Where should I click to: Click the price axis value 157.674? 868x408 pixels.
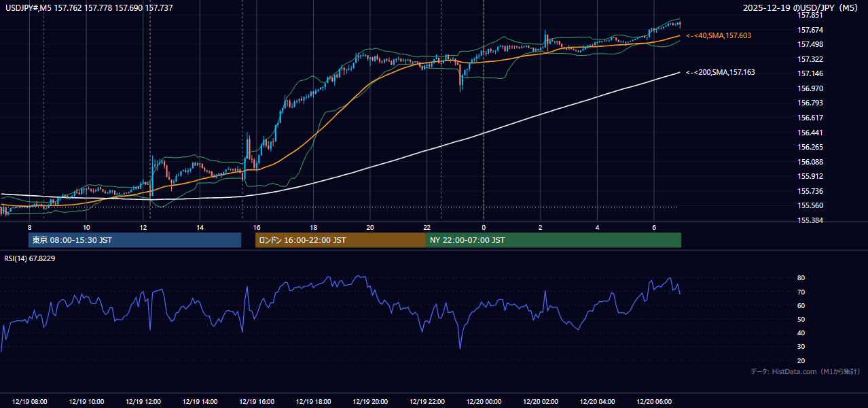(810, 30)
